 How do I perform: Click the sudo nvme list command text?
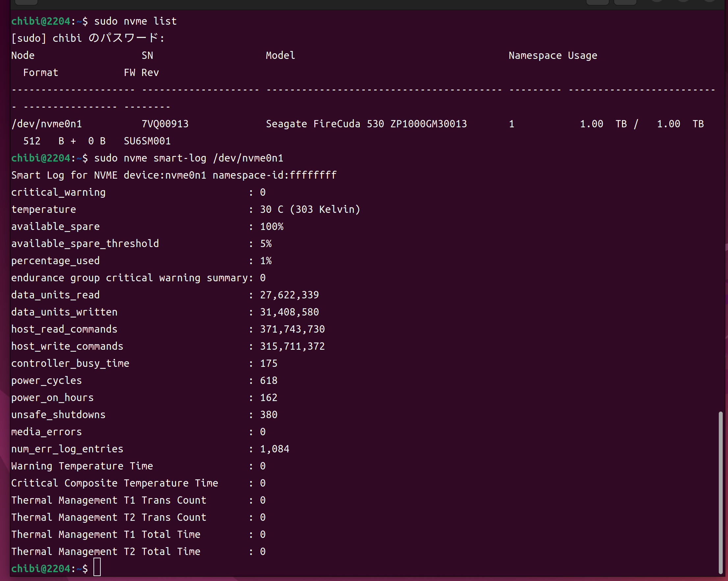point(135,21)
